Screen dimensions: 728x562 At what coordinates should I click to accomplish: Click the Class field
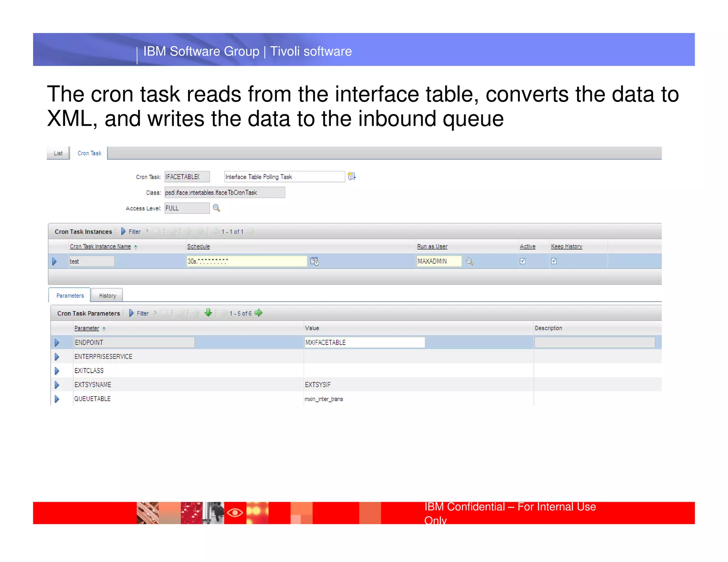225,192
